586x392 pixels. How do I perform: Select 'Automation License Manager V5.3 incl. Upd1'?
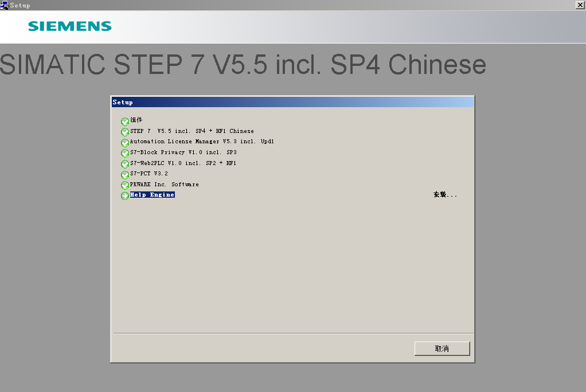point(202,142)
